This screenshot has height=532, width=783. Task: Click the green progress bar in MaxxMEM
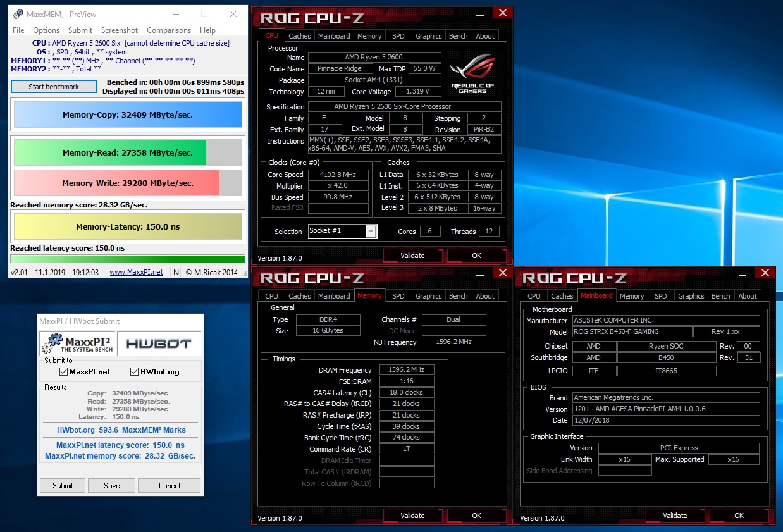click(x=128, y=259)
